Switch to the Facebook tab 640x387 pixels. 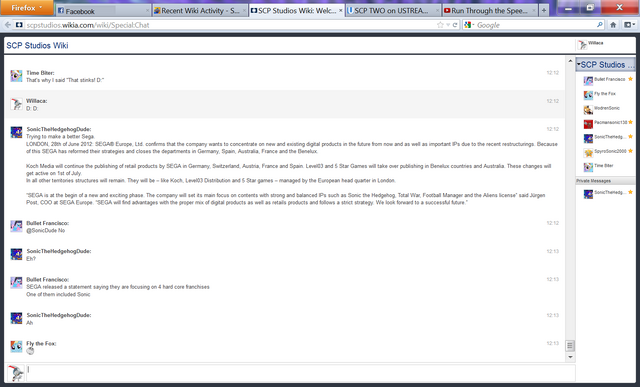pos(103,11)
